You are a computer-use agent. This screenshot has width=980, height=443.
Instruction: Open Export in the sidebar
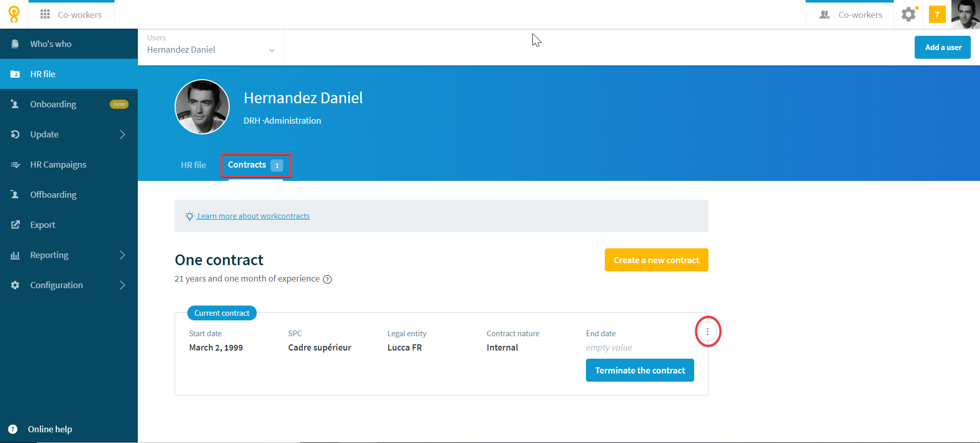tap(69, 225)
